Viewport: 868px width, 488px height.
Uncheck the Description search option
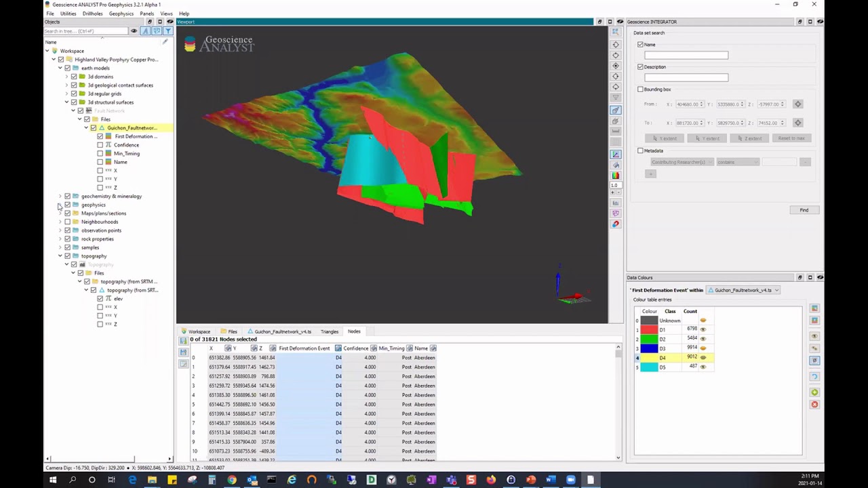(640, 67)
